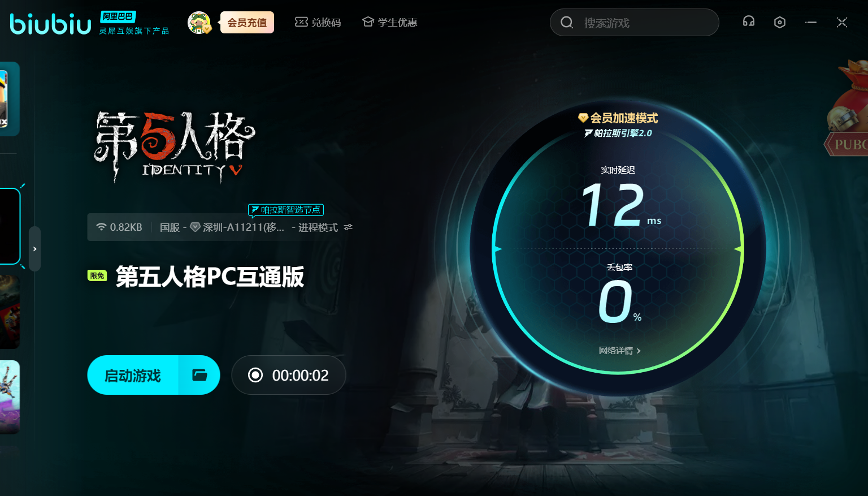Stop acceleration timer 00:00:02 button
Screen dimensions: 868x496
tap(288, 375)
